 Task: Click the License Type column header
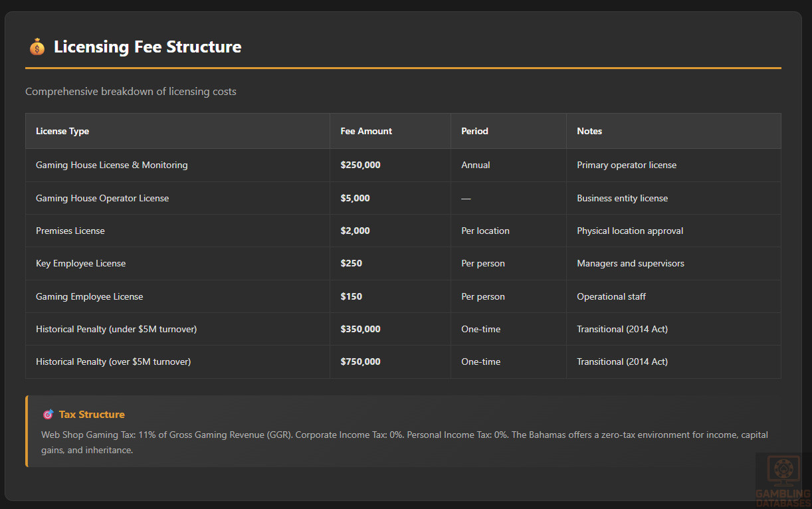coord(62,132)
